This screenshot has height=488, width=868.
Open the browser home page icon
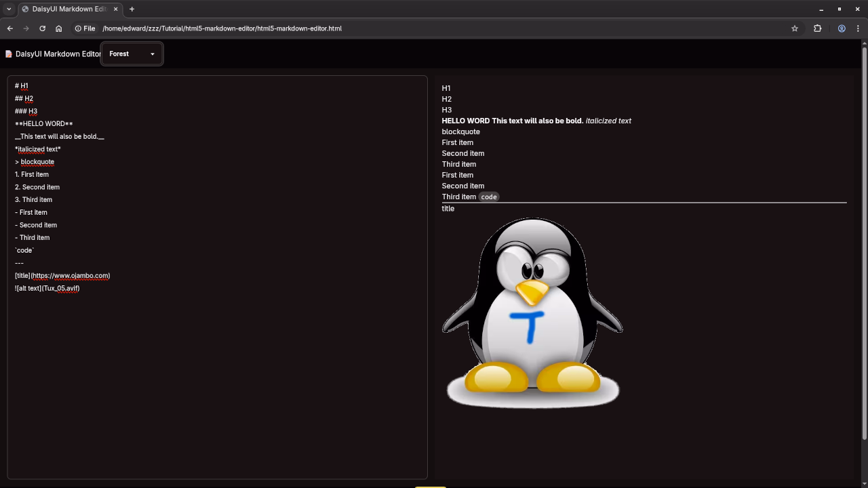point(58,28)
